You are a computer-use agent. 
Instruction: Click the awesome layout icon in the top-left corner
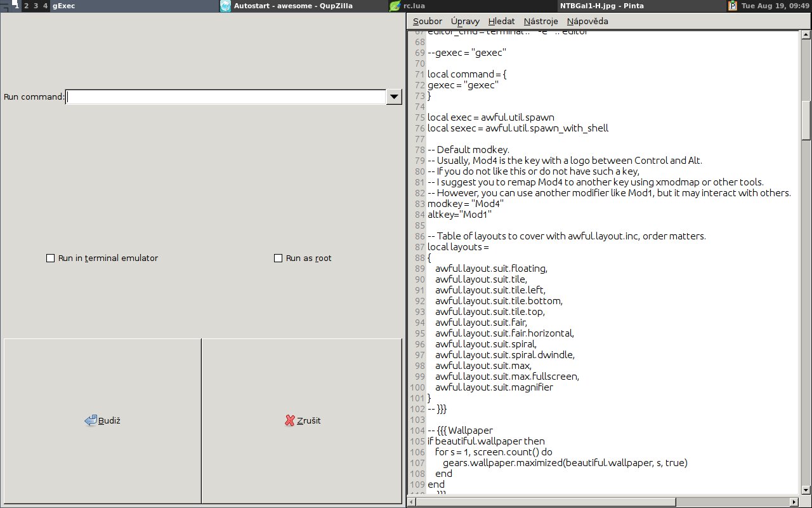pyautogui.click(x=6, y=6)
